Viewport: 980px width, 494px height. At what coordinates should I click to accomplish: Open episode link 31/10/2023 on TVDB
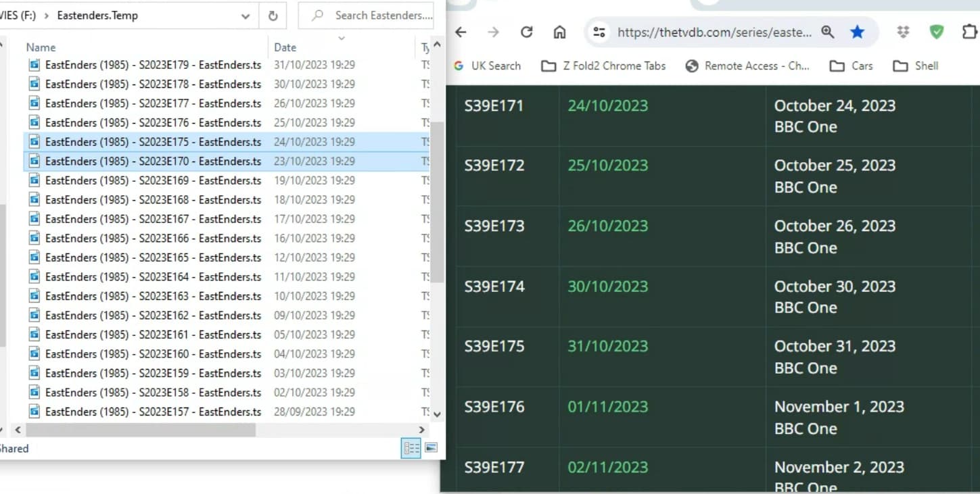[607, 346]
